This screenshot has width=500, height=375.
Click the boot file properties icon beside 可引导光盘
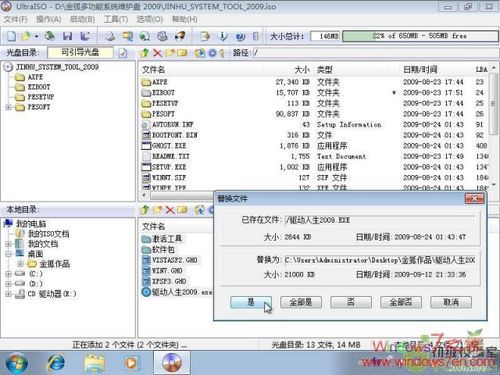(x=123, y=53)
